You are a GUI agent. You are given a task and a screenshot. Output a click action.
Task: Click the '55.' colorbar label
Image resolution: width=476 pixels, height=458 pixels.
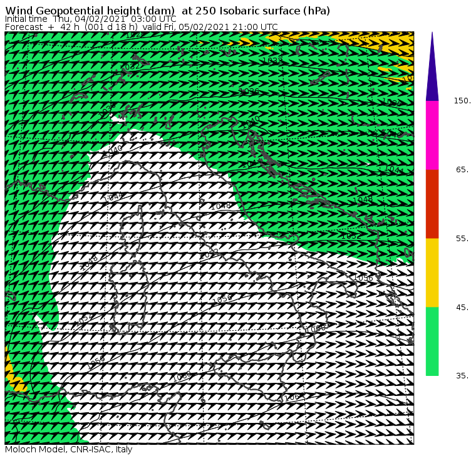[x=462, y=239]
